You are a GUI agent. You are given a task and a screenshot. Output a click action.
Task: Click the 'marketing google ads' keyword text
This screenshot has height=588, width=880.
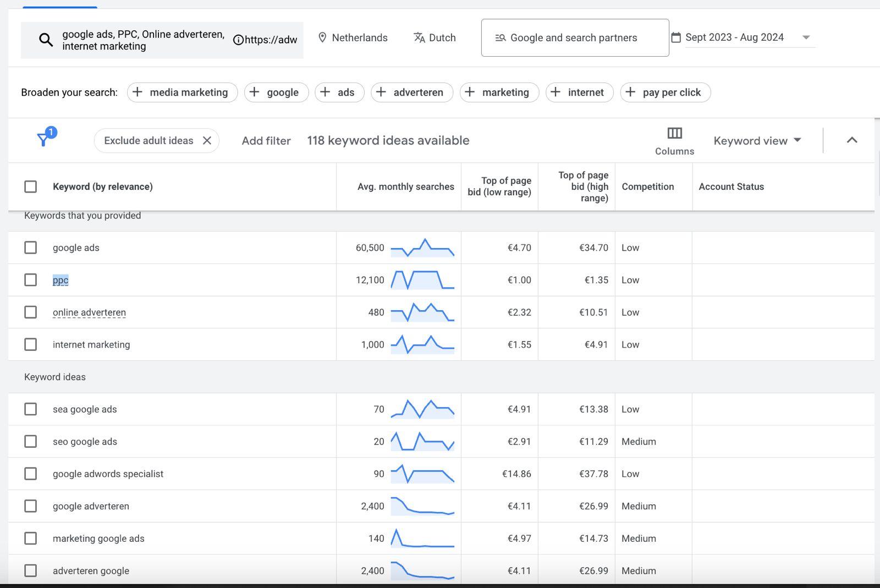(x=98, y=538)
